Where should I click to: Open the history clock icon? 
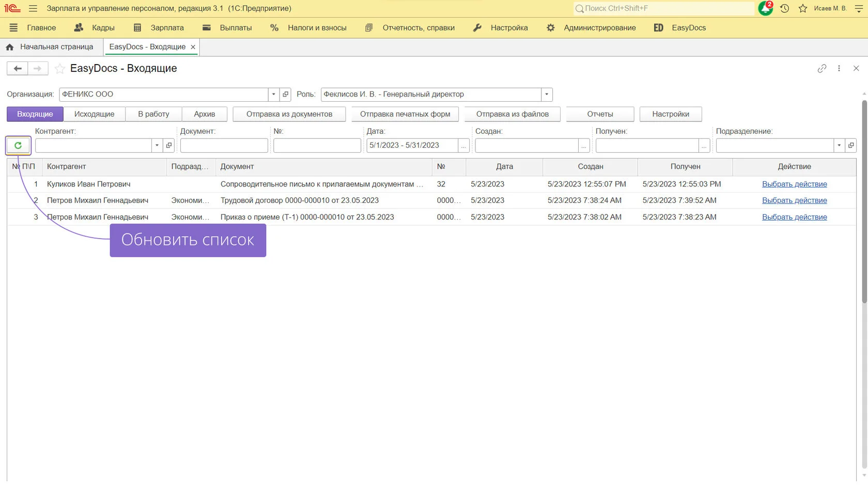(784, 8)
